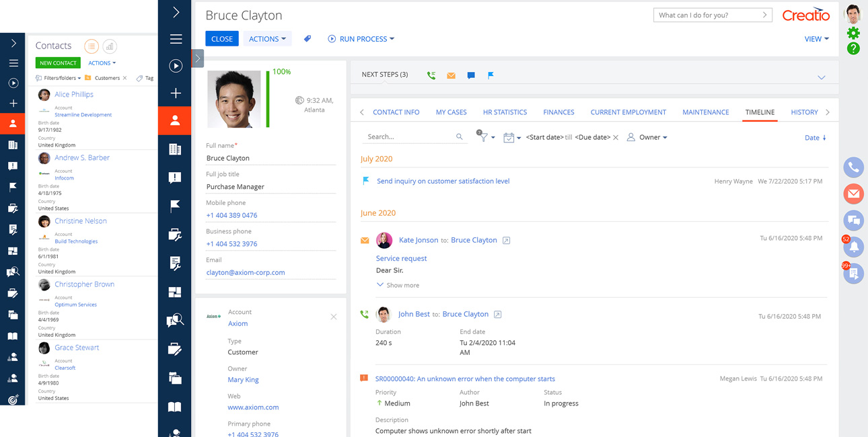Open clayton@axiom-corp.com email link
The width and height of the screenshot is (868, 437).
click(246, 272)
